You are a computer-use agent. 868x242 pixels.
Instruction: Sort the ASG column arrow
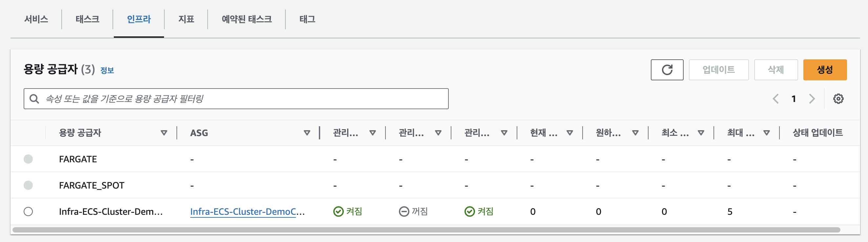click(x=307, y=133)
